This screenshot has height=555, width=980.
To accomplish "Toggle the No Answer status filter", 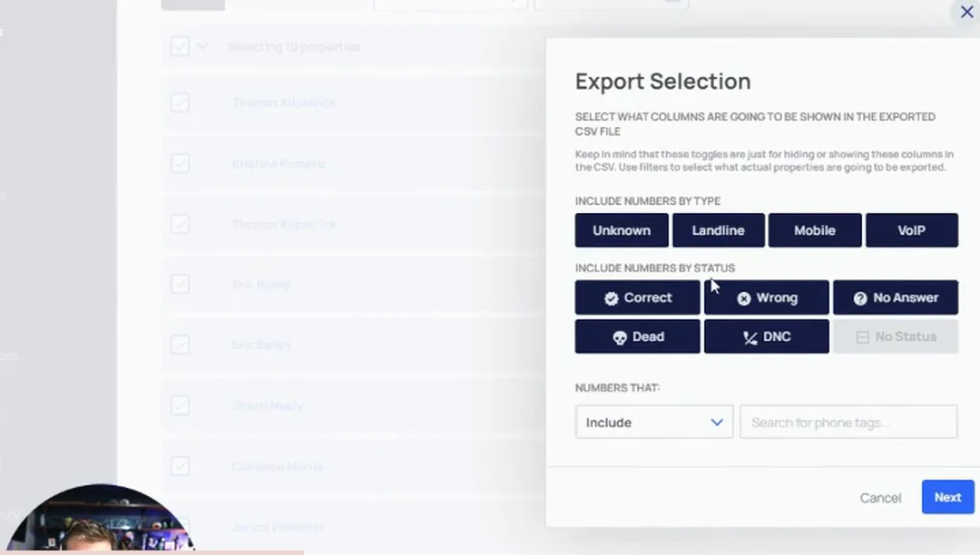I will tap(895, 297).
